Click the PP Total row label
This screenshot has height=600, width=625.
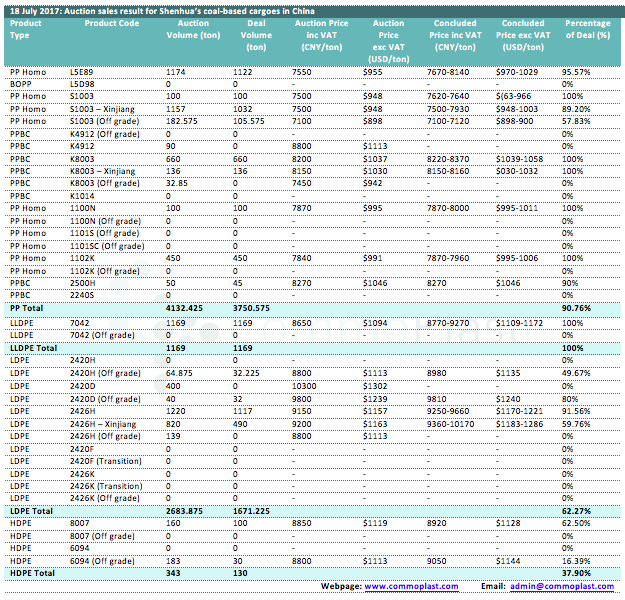click(25, 307)
